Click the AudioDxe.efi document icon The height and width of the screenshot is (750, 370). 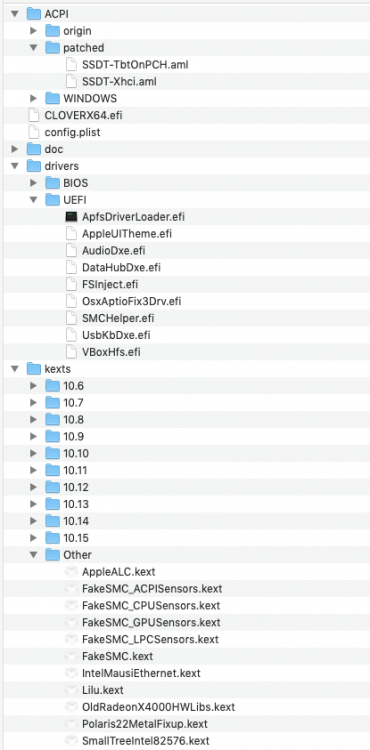[x=71, y=251]
